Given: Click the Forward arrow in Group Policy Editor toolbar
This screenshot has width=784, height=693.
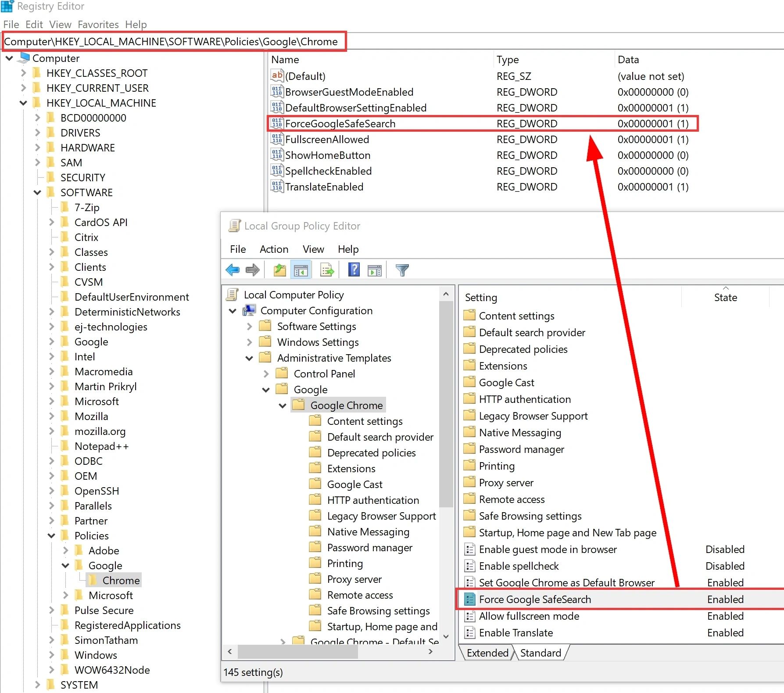Looking at the screenshot, I should pos(253,270).
